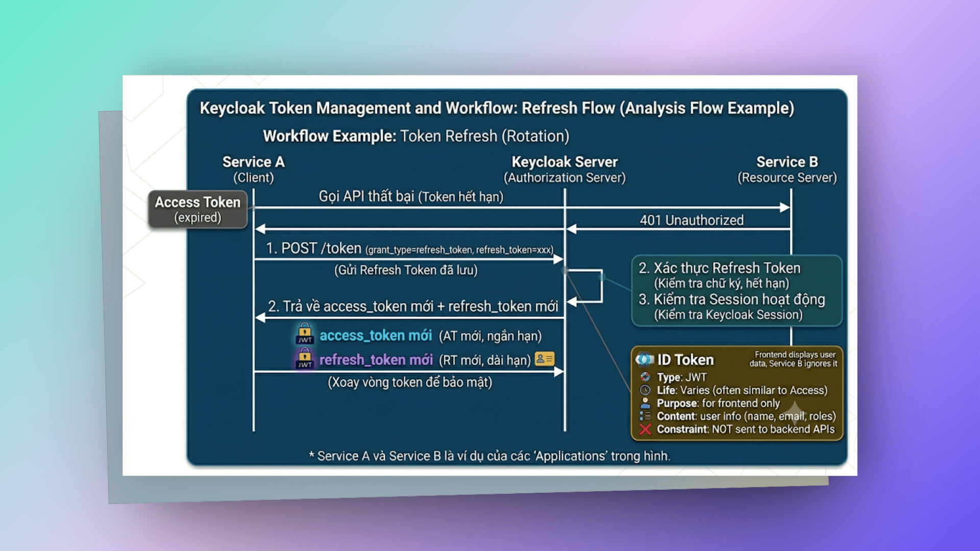Click the text "(AT mới, ngắn hạn)"
This screenshot has width=980, height=551.
(490, 336)
